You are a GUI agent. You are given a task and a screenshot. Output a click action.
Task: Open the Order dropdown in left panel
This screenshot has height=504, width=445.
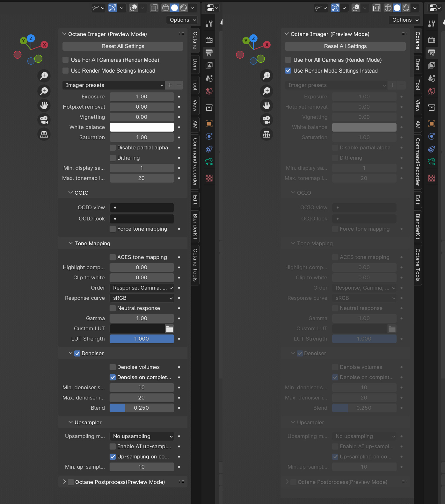[142, 288]
